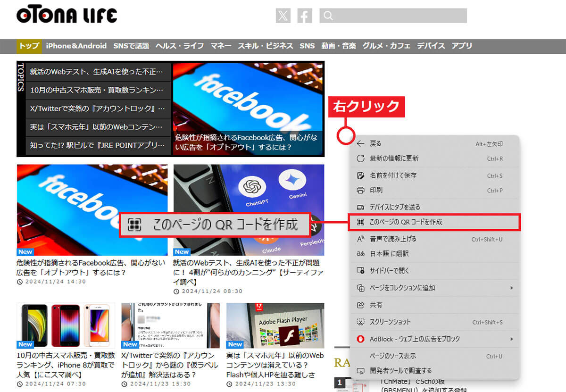566x392 pixels.
Task: Click the back arrow icon beside 戻る
Action: (x=361, y=143)
